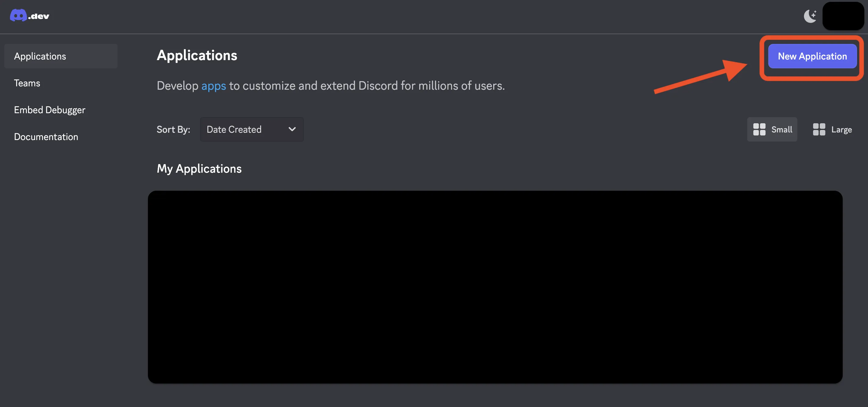The height and width of the screenshot is (407, 868).
Task: Click the "Sort By:" label
Action: point(173,129)
